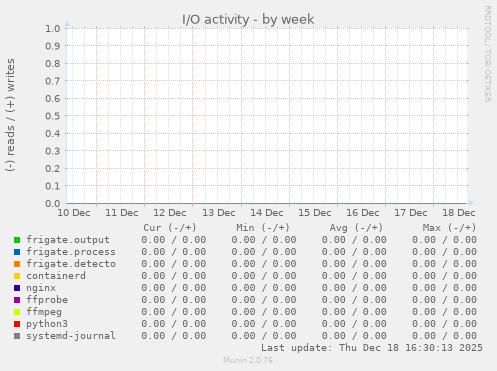
Task: Click the purple ffprobe legend swatch
Action: pos(17,300)
